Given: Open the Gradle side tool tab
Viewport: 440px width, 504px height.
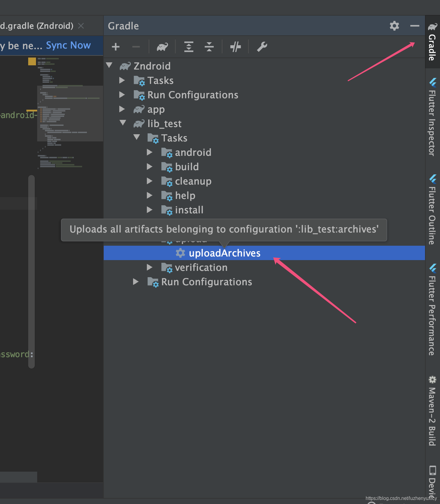Looking at the screenshot, I should click(432, 42).
